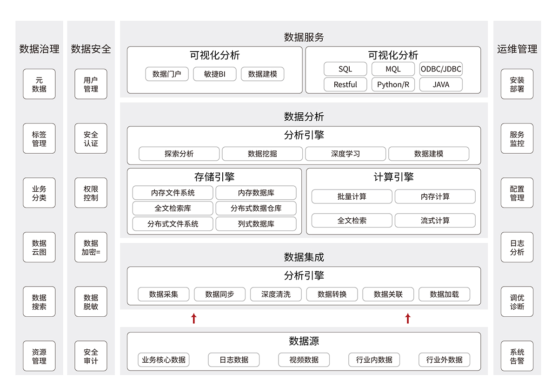Click the 数据采集 box
558x392 pixels.
(164, 294)
